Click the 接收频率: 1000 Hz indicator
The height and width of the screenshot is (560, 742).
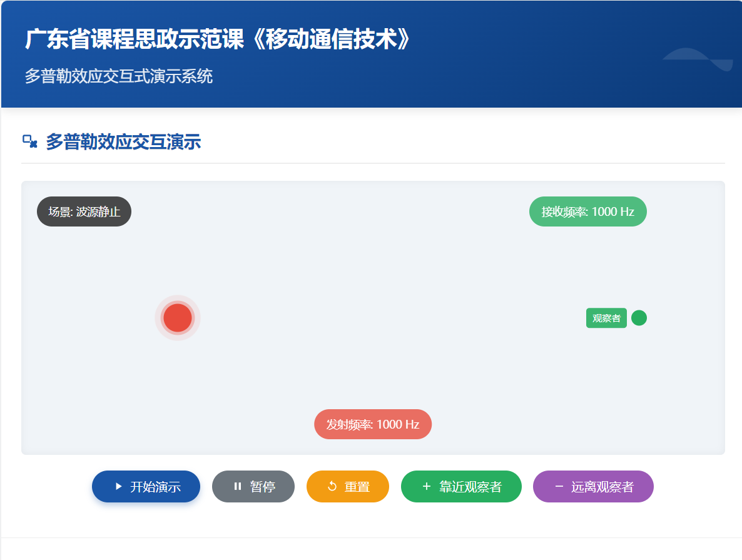point(587,211)
